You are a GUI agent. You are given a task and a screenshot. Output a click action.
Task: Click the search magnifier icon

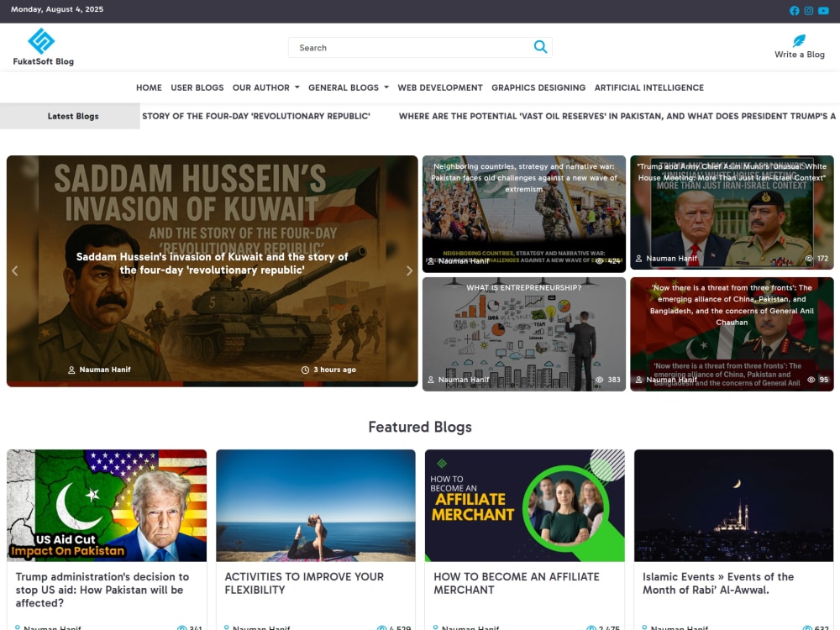[x=540, y=47]
